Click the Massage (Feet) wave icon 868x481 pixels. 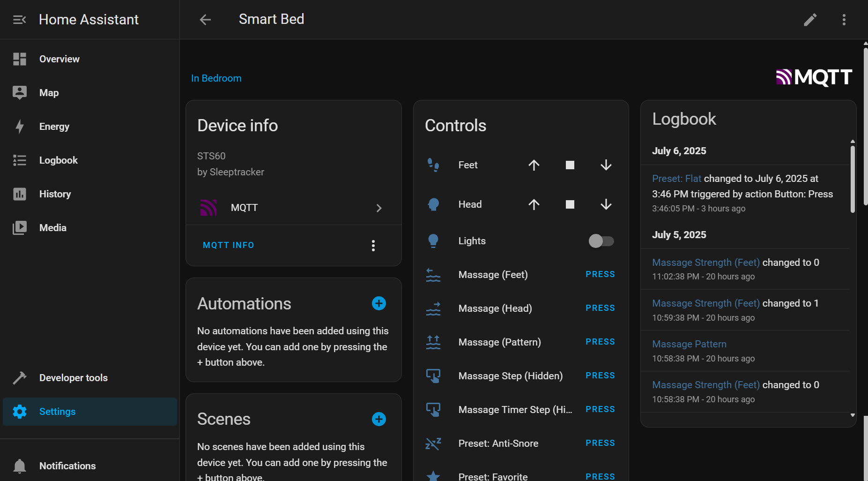pos(433,275)
